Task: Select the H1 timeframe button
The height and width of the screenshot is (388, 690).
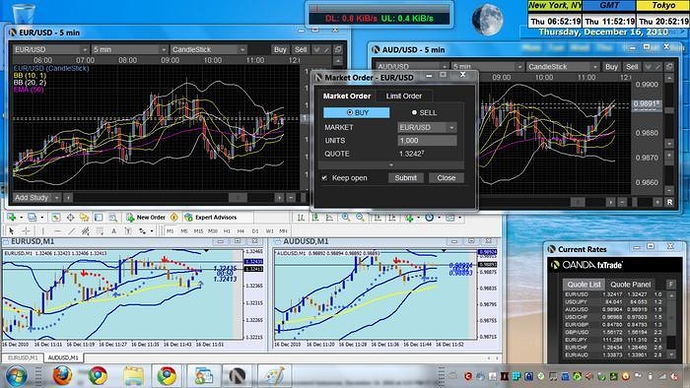Action: 227,231
